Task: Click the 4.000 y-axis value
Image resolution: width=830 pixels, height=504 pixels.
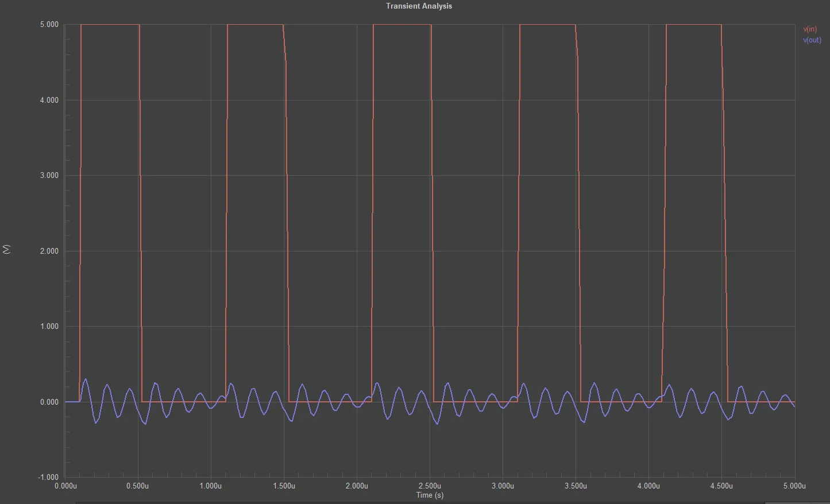Action: point(49,100)
